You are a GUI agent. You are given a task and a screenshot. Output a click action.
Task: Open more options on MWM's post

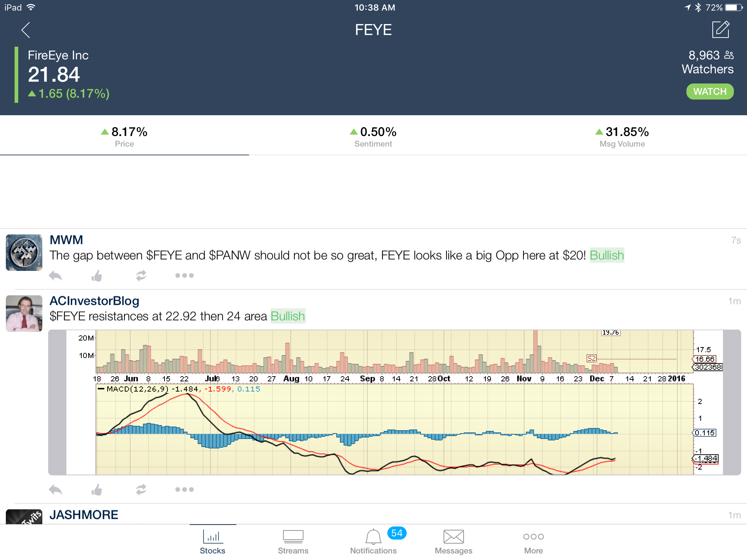(x=185, y=276)
